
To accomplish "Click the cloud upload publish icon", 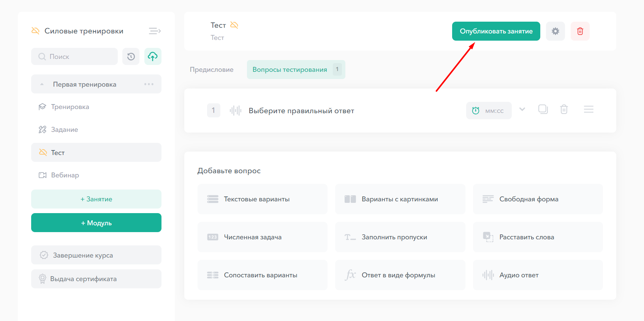I will pyautogui.click(x=153, y=57).
